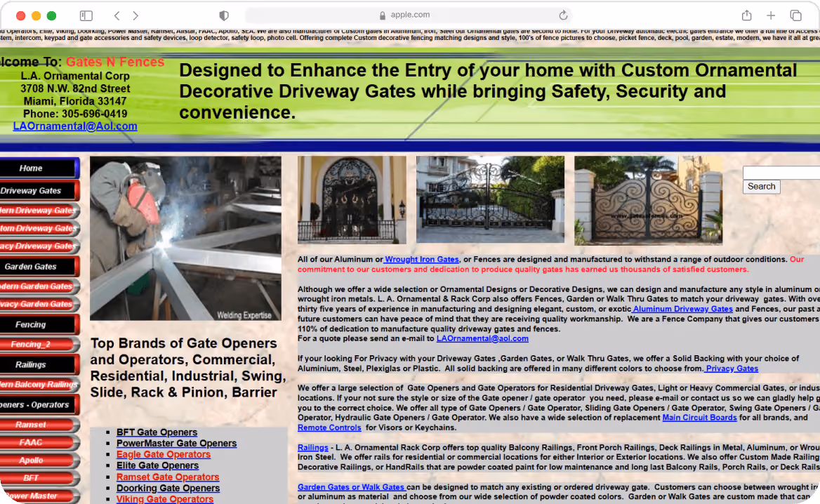
Task: Open the Viking Gate Operators list link
Action: (165, 499)
